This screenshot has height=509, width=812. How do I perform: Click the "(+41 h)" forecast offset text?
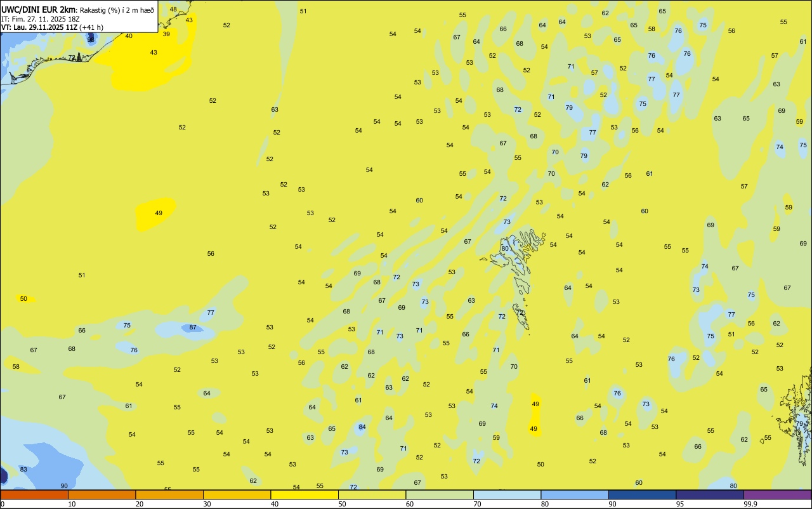pyautogui.click(x=91, y=27)
